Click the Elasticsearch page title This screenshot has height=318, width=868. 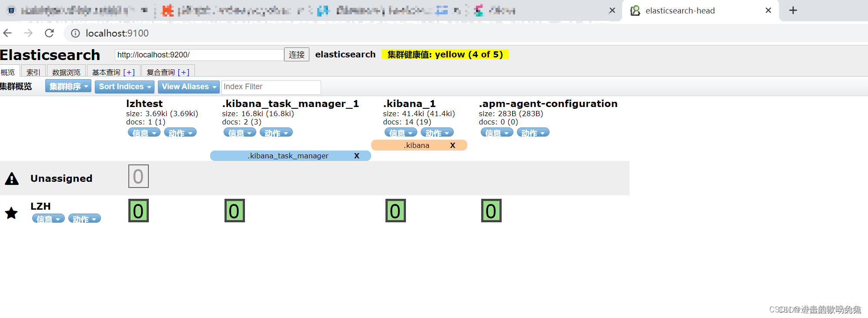[x=50, y=55]
